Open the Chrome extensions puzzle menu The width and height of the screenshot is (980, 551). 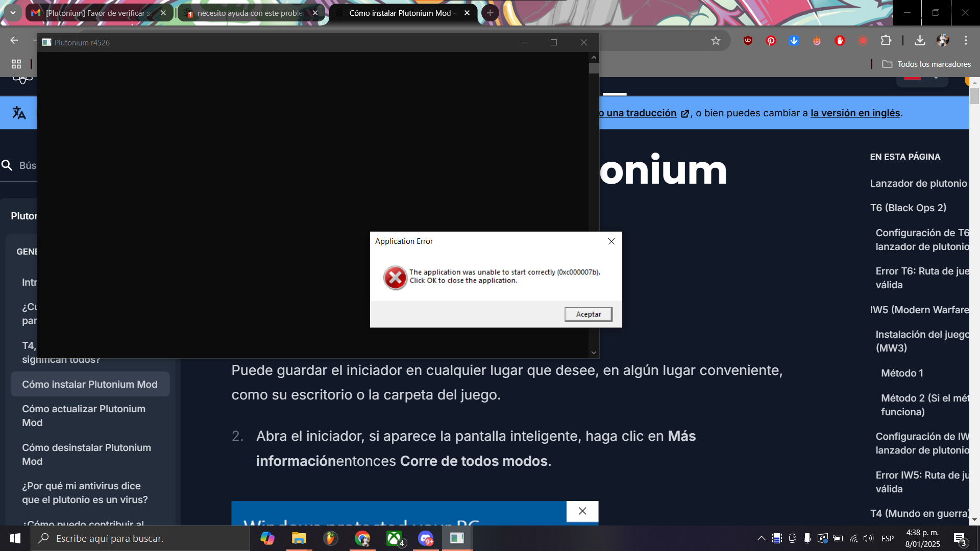pyautogui.click(x=886, y=41)
